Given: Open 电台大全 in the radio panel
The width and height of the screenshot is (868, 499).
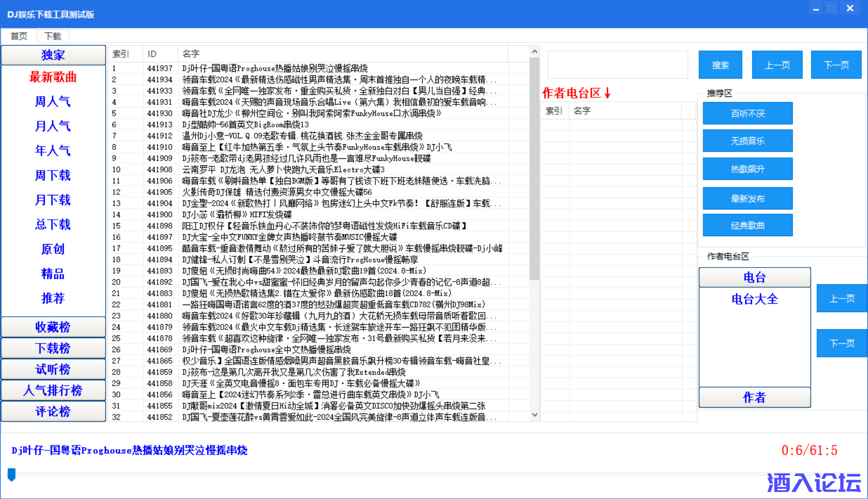Looking at the screenshot, I should pos(754,299).
